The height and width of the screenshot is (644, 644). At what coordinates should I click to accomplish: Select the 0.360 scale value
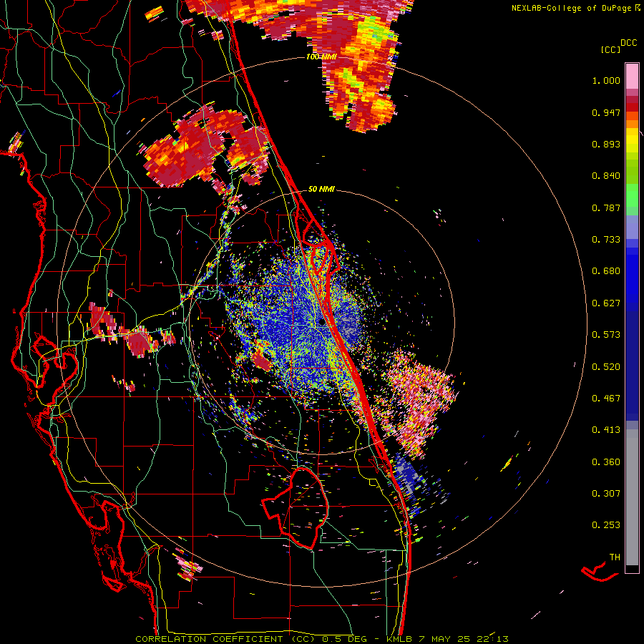pyautogui.click(x=606, y=462)
